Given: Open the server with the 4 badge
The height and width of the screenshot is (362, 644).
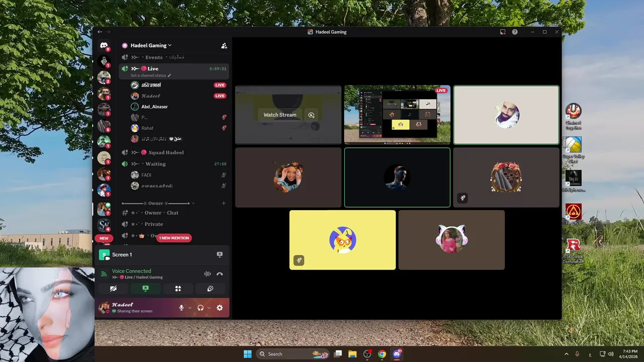Looking at the screenshot, I should 104,225.
